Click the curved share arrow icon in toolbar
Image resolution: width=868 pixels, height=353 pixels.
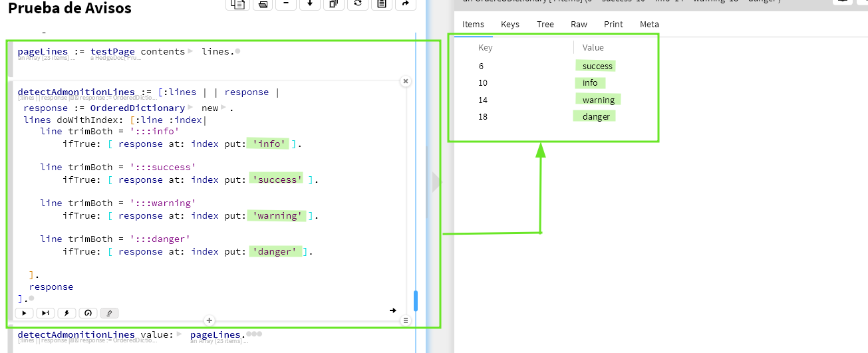click(405, 4)
